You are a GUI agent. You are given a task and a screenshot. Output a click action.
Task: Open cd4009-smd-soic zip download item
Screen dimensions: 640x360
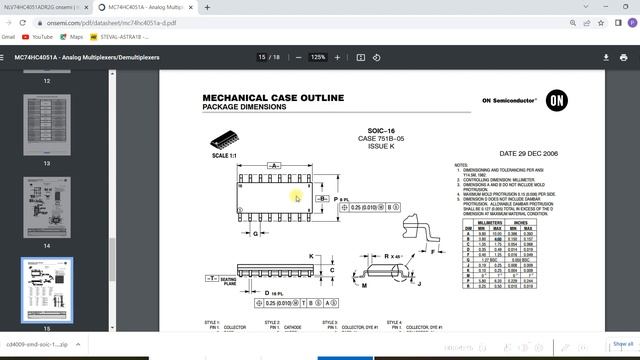(37, 344)
